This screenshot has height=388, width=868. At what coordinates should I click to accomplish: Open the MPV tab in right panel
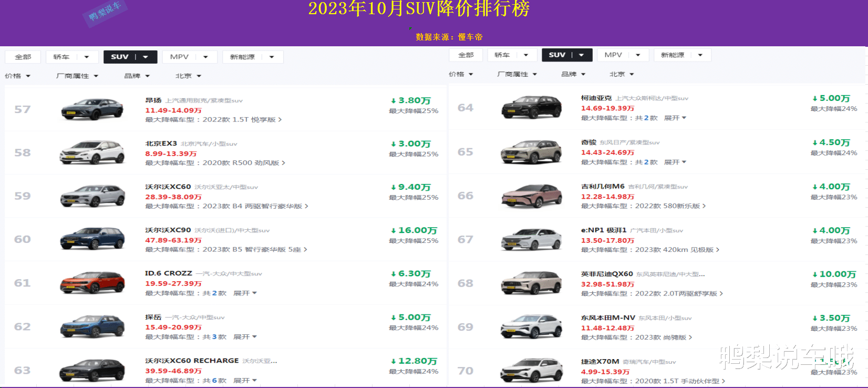point(623,55)
